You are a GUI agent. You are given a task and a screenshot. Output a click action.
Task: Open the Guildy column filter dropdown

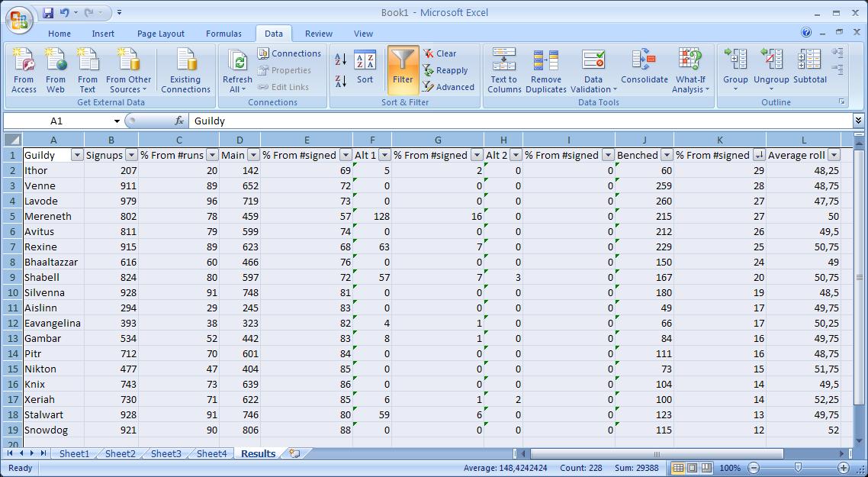[76, 155]
